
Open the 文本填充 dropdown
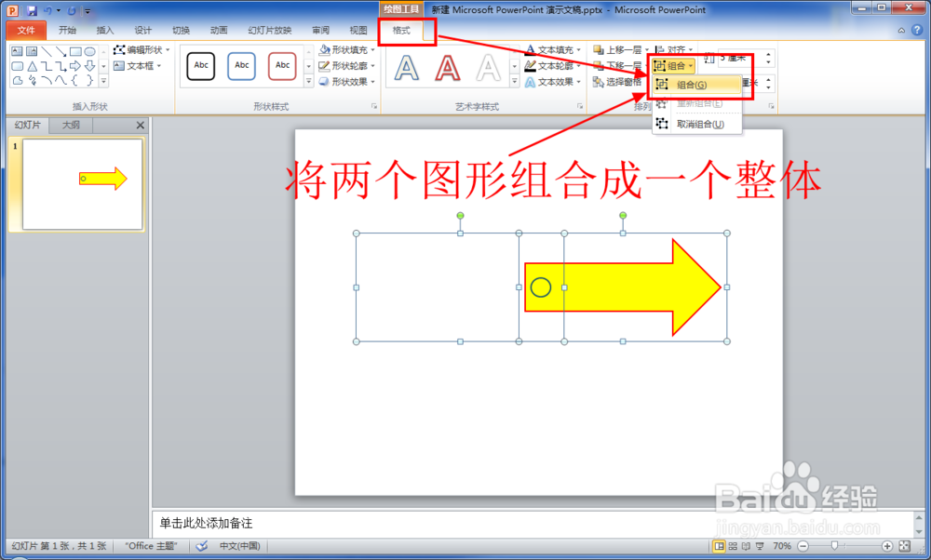click(x=553, y=50)
